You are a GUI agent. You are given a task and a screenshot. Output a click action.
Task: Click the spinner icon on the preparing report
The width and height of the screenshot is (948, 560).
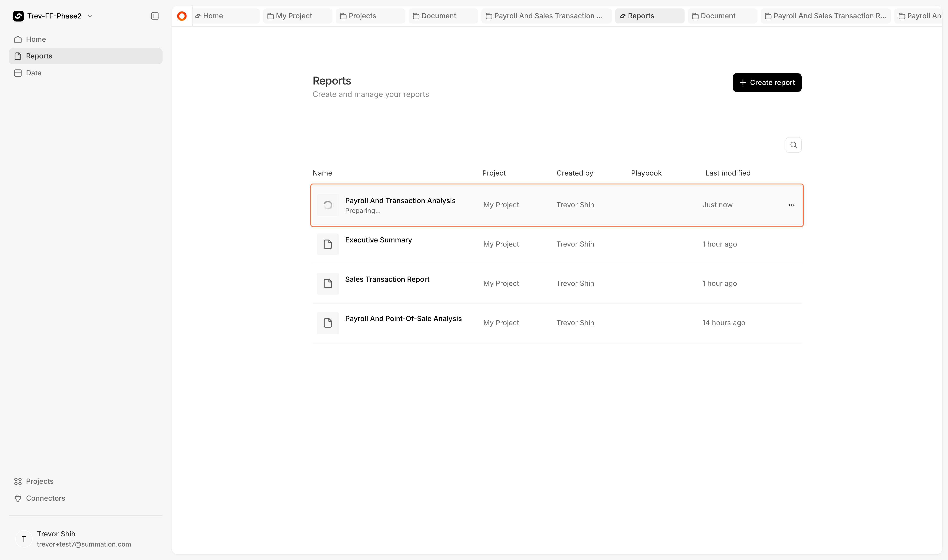click(328, 205)
